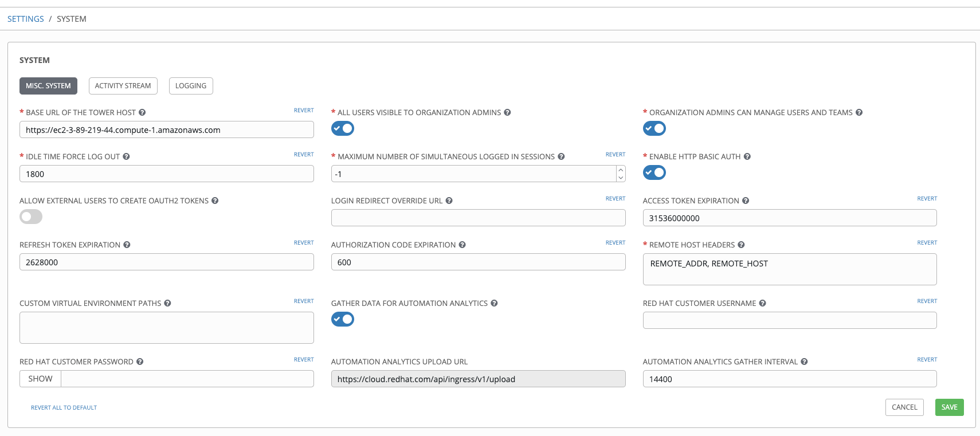Disable All Users Visible to Organization Admins
Image resolution: width=980 pixels, height=436 pixels.
click(x=343, y=129)
